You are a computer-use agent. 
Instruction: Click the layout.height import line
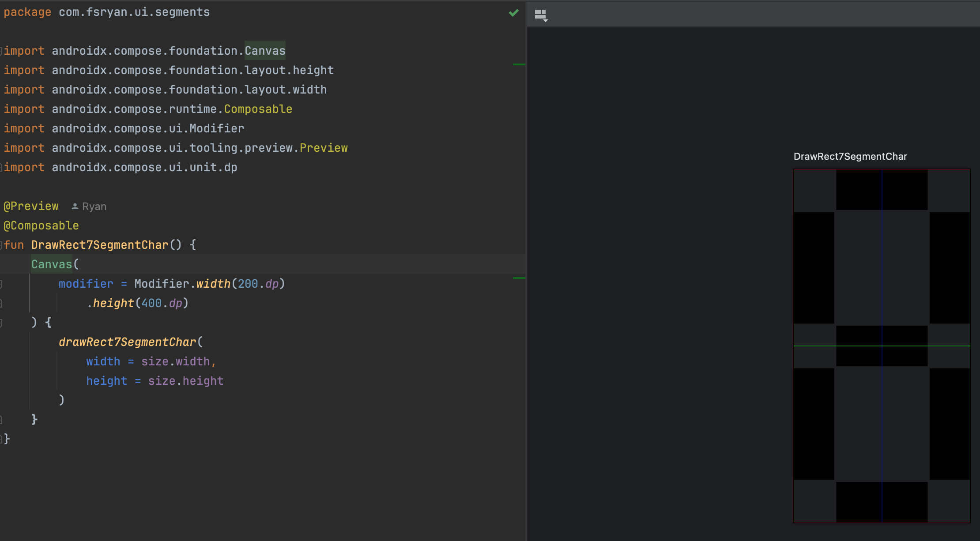[x=169, y=70]
